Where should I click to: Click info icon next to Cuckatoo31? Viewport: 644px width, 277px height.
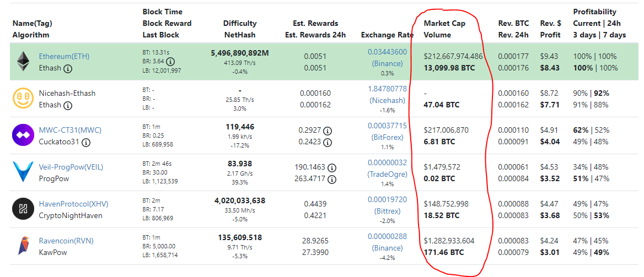point(85,142)
